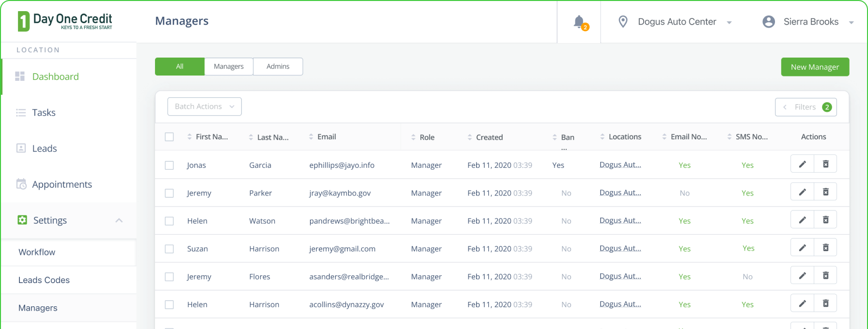Click the Tasks list icon
The height and width of the screenshot is (329, 868).
21,113
